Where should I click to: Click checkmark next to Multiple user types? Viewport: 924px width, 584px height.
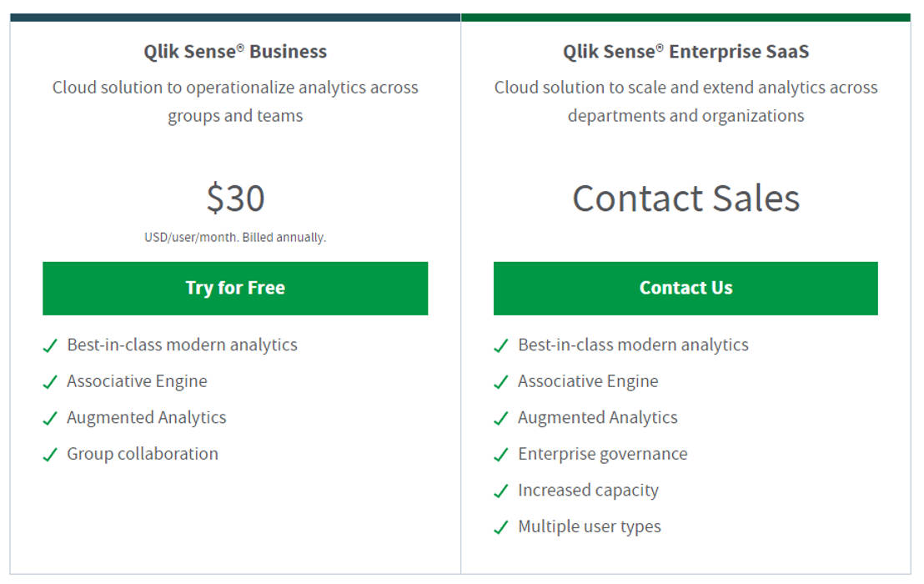(x=501, y=527)
